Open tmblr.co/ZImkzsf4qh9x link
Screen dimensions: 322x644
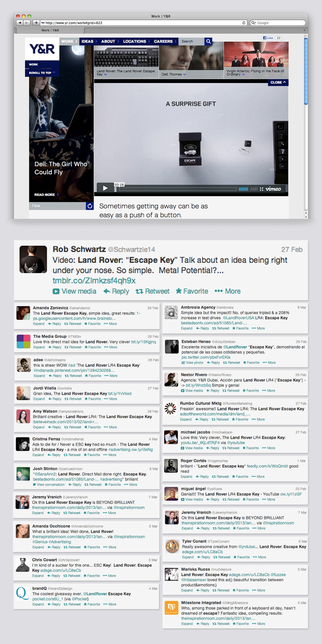[x=94, y=281]
